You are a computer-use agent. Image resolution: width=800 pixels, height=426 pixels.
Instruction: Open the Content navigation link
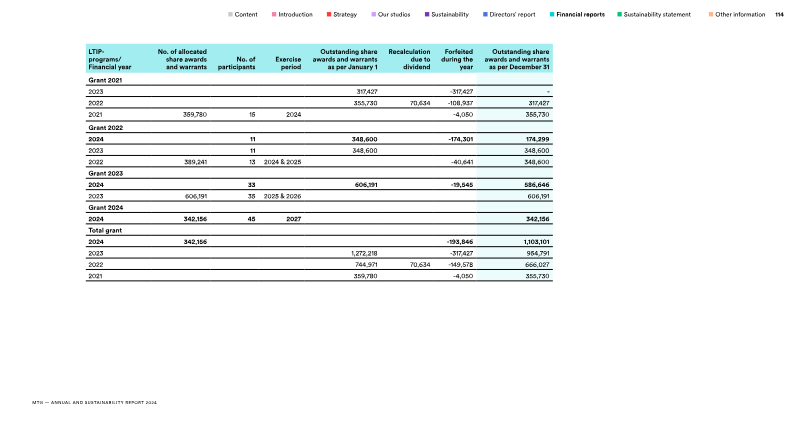click(246, 15)
